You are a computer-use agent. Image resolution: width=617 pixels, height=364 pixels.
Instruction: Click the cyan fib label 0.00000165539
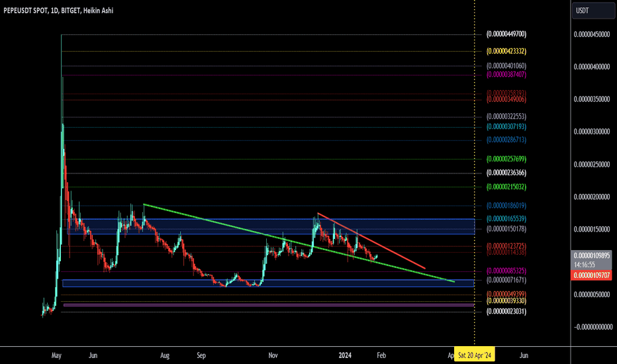tap(506, 218)
